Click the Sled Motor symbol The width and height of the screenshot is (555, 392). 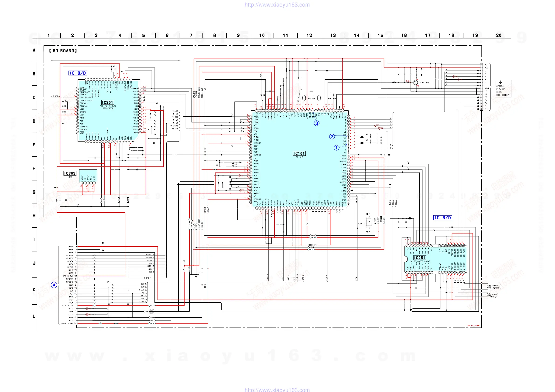tap(488, 295)
